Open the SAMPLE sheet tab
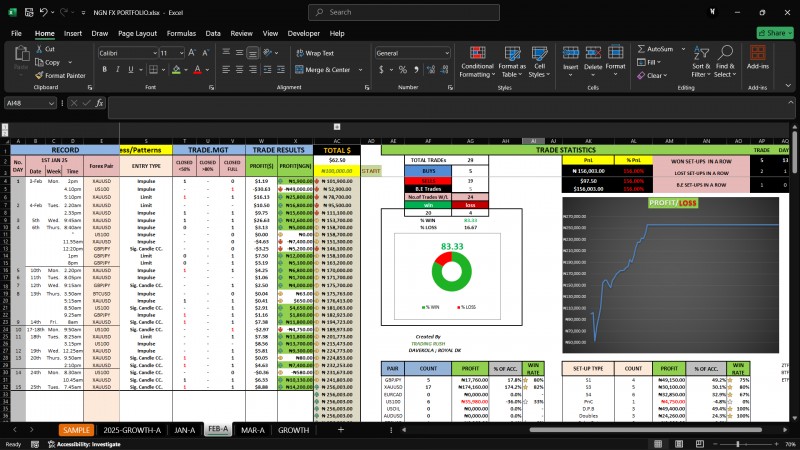 pyautogui.click(x=76, y=430)
